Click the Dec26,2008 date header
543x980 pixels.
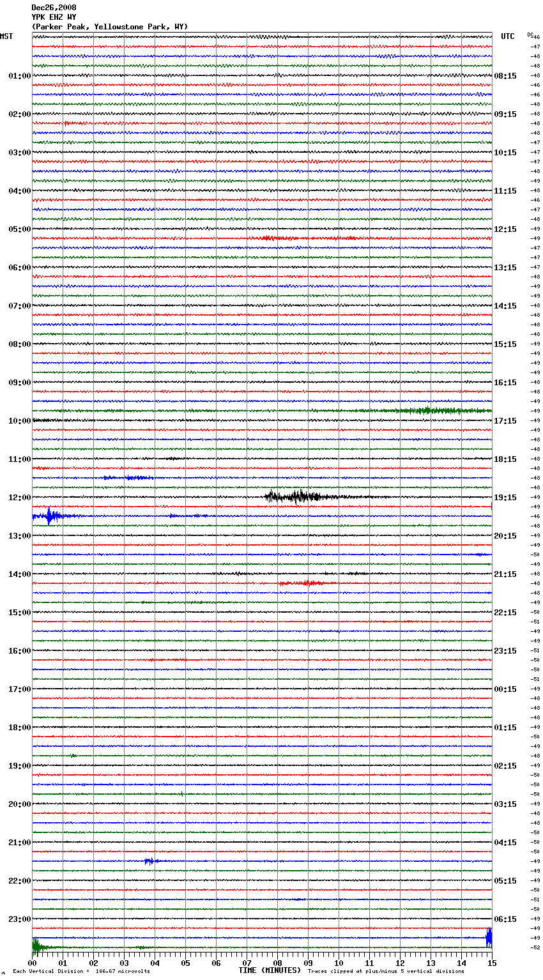point(54,8)
